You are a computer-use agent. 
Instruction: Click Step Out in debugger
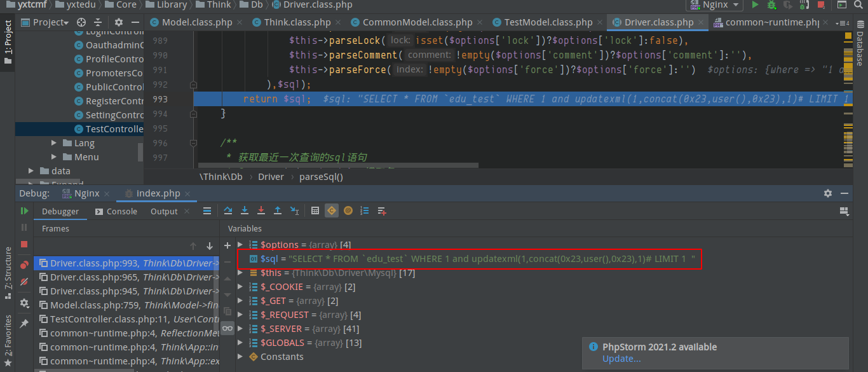[278, 210]
